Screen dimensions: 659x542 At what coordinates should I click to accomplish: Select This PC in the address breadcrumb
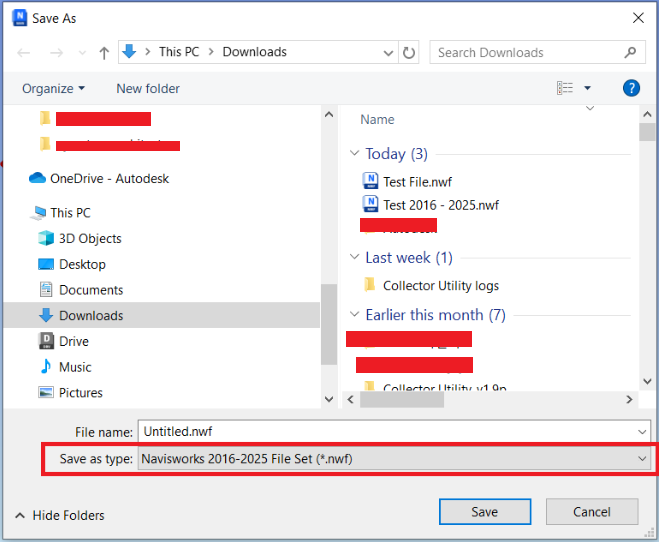(x=179, y=52)
